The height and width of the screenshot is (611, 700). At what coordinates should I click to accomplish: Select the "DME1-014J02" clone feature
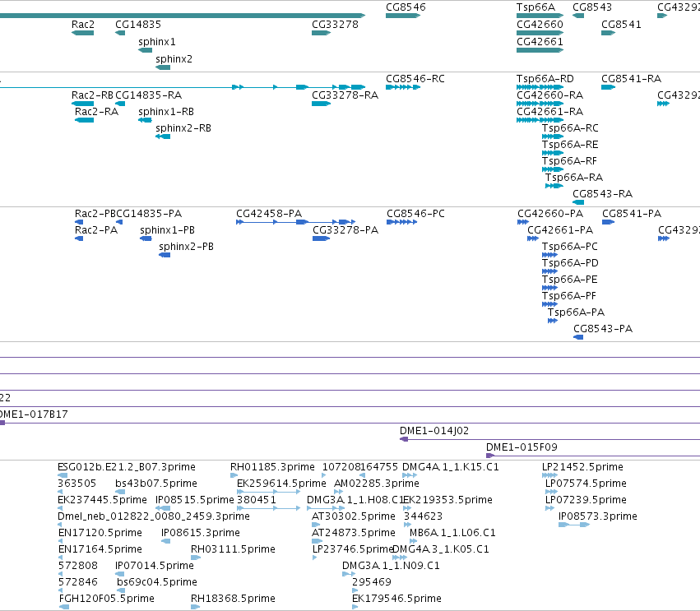434,432
